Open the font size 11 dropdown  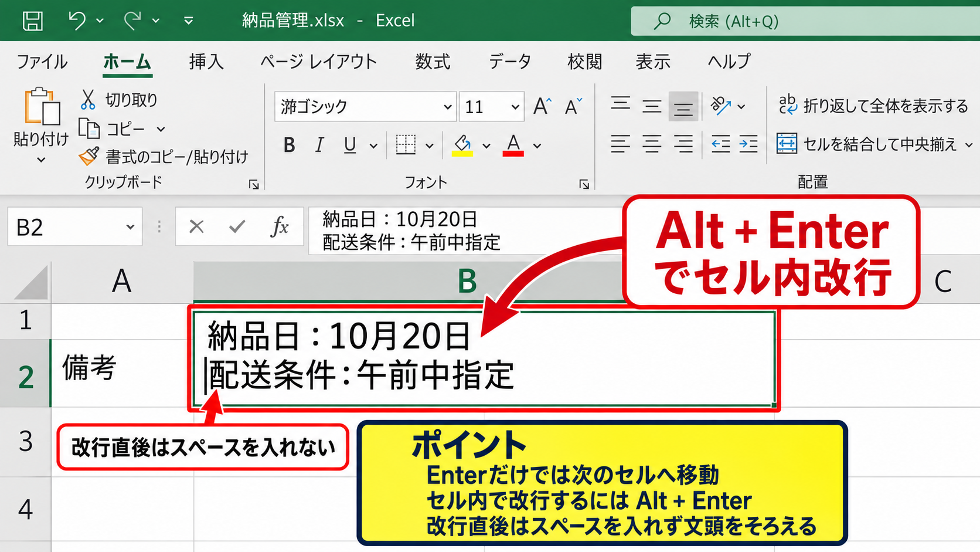(515, 107)
